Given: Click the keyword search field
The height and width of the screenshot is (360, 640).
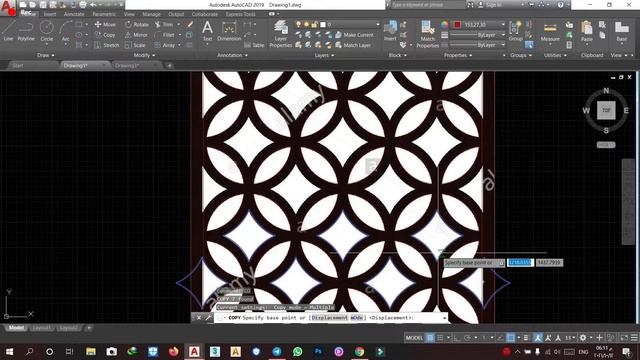Looking at the screenshot, I should 427,5.
